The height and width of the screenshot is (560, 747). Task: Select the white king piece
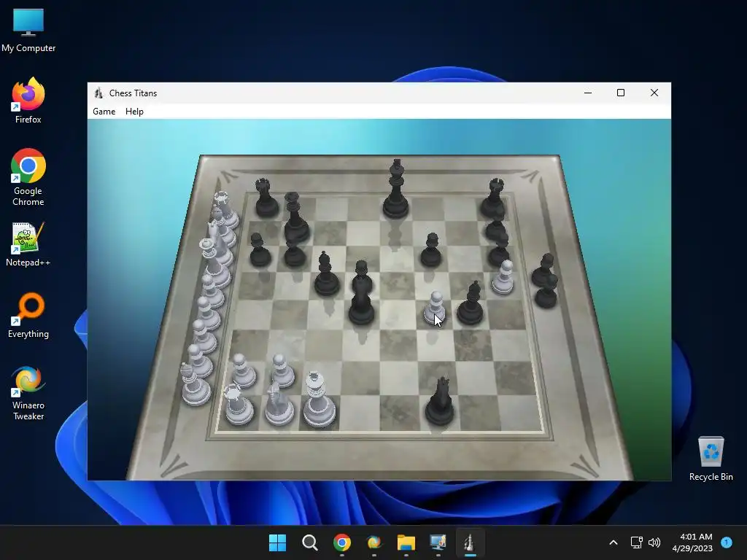[319, 400]
